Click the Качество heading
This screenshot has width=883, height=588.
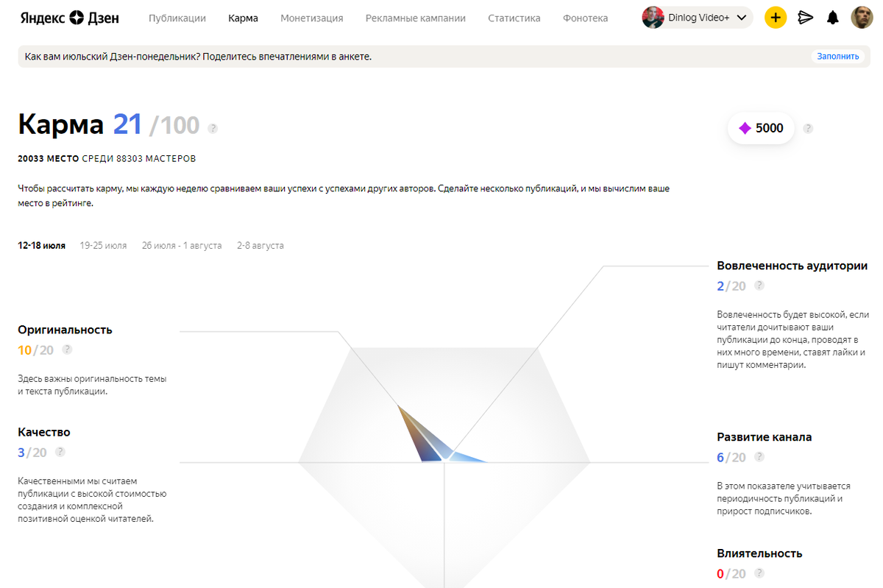44,432
